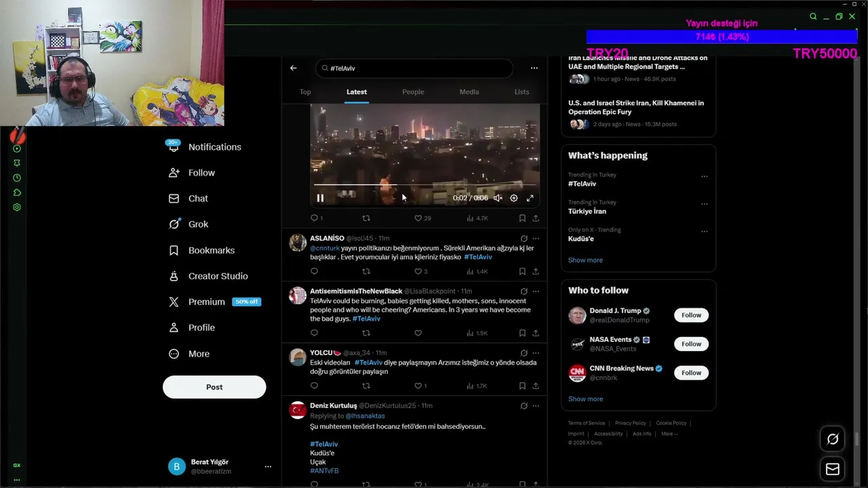Go back with the arrow icon

click(293, 68)
